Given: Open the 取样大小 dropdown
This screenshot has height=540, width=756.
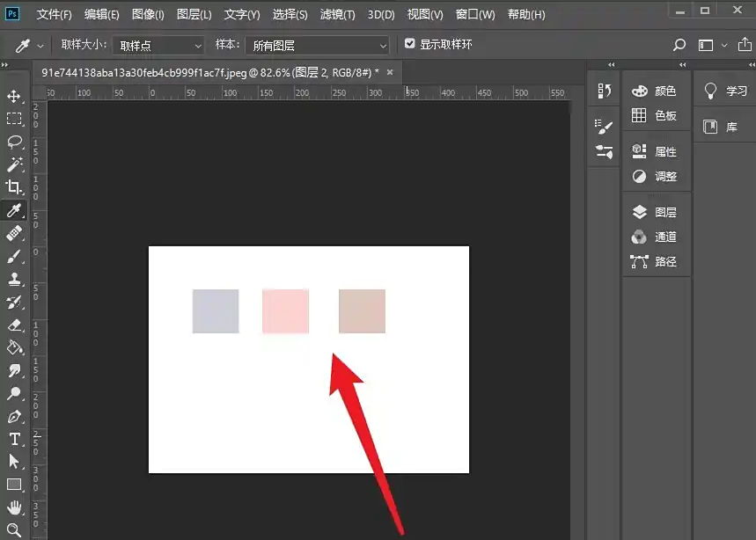Looking at the screenshot, I should (x=158, y=45).
